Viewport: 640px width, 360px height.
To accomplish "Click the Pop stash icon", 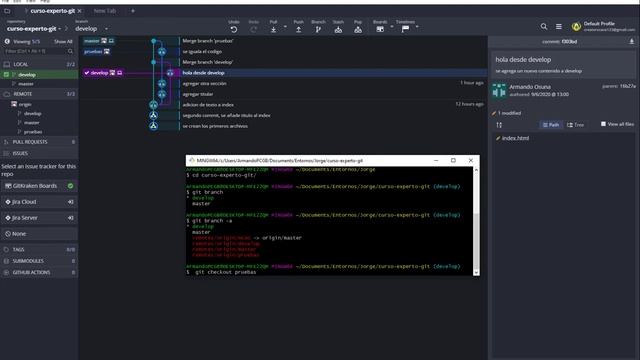I will (358, 29).
